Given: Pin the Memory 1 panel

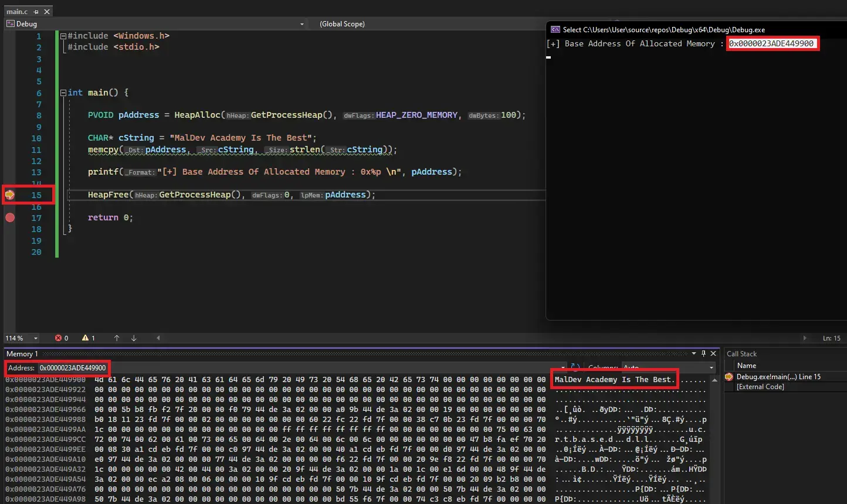Looking at the screenshot, I should [703, 353].
